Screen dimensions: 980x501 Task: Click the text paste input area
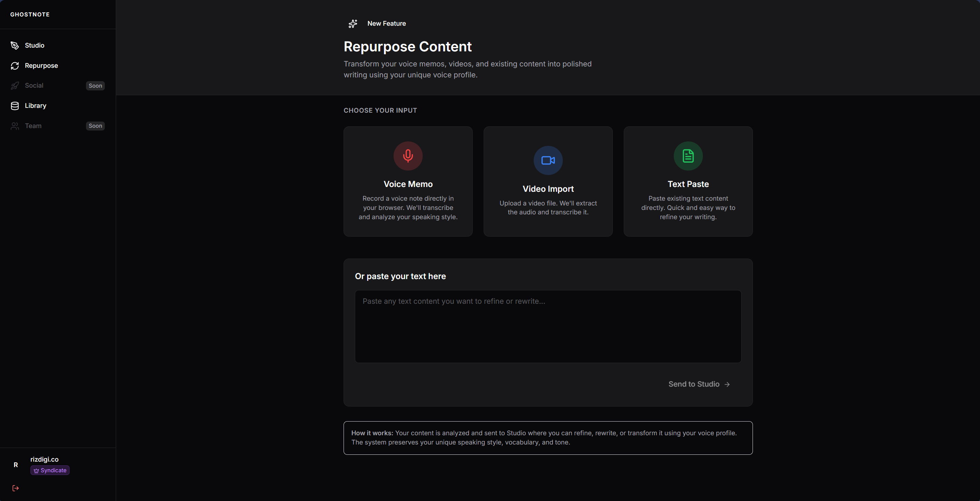[x=548, y=326]
